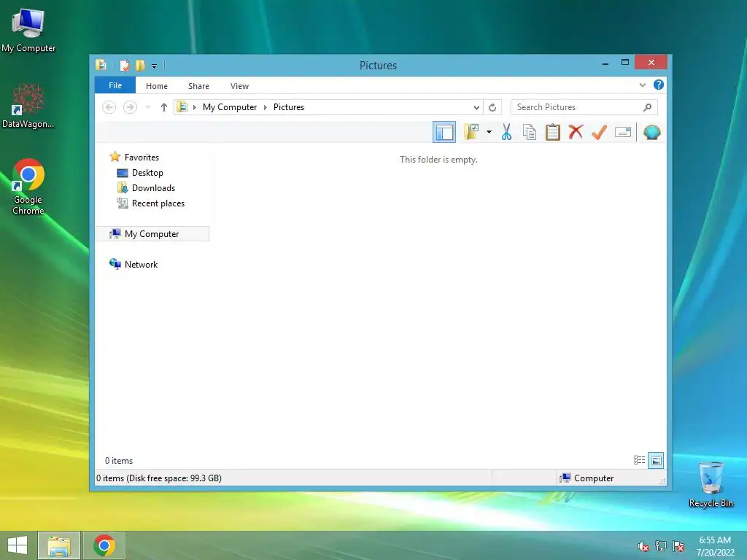Open the View ribbon tab
This screenshot has width=747, height=560.
tap(239, 86)
